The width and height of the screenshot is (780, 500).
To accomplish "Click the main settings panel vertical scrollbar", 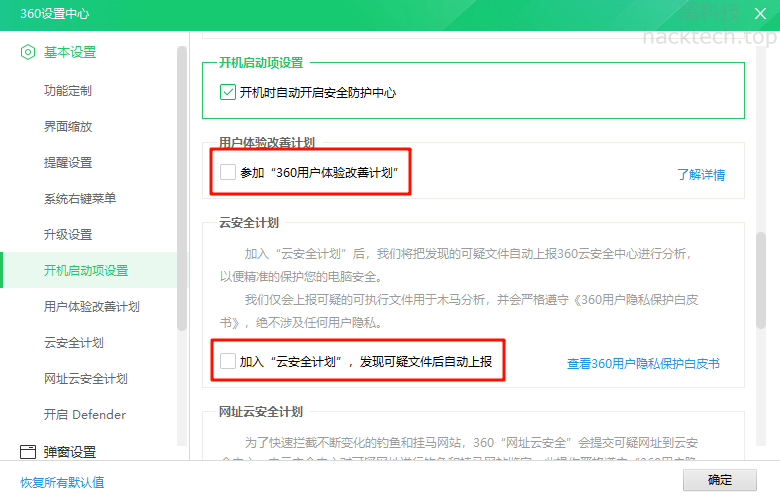I will 761,280.
